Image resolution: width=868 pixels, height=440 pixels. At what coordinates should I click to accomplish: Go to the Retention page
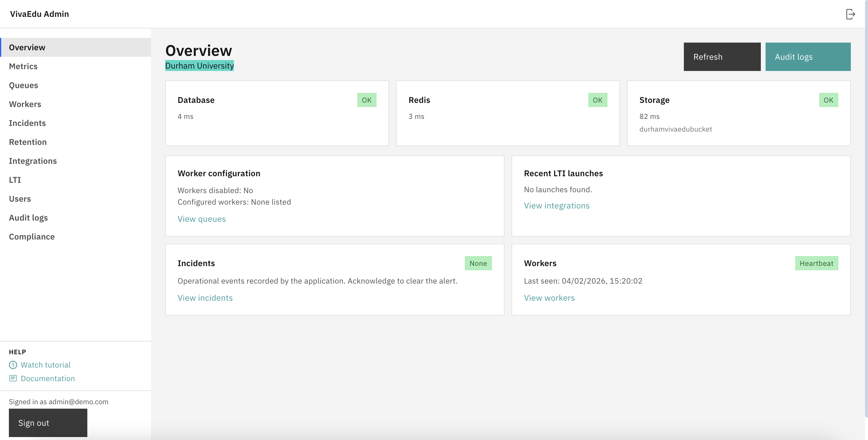coord(28,142)
